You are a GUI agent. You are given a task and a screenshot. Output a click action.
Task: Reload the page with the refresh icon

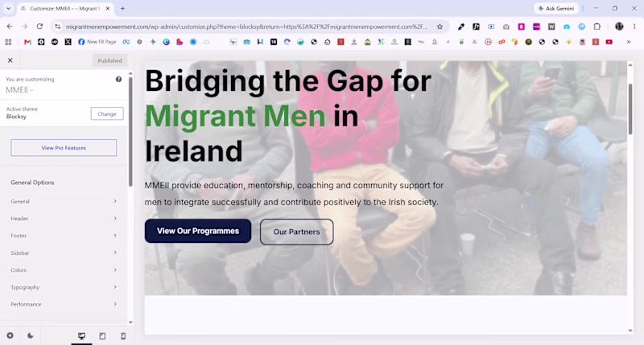39,27
